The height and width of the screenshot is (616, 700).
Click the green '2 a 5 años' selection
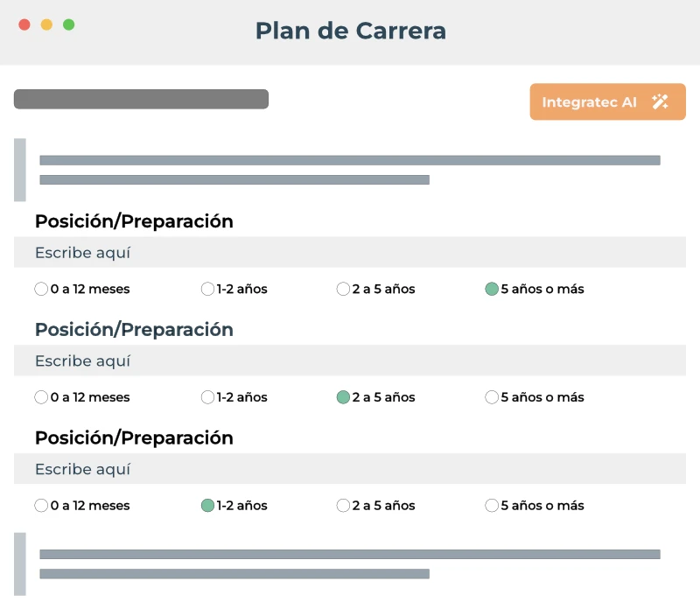(x=343, y=397)
